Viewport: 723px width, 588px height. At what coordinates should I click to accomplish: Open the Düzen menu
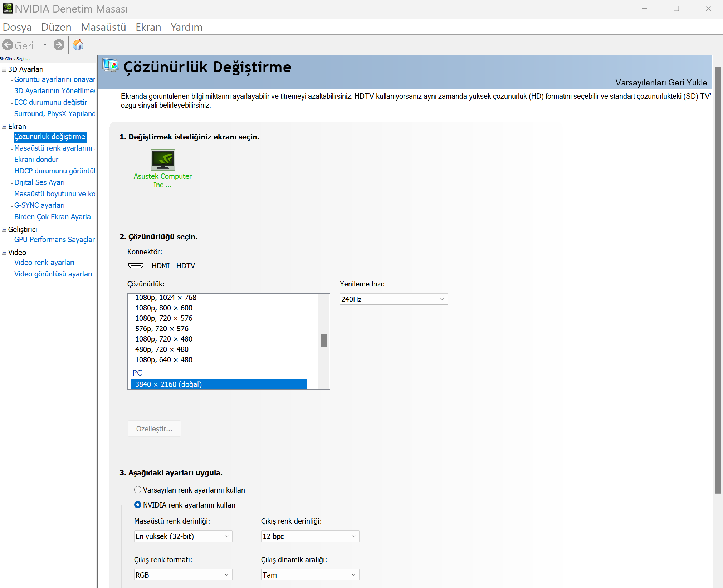point(56,27)
